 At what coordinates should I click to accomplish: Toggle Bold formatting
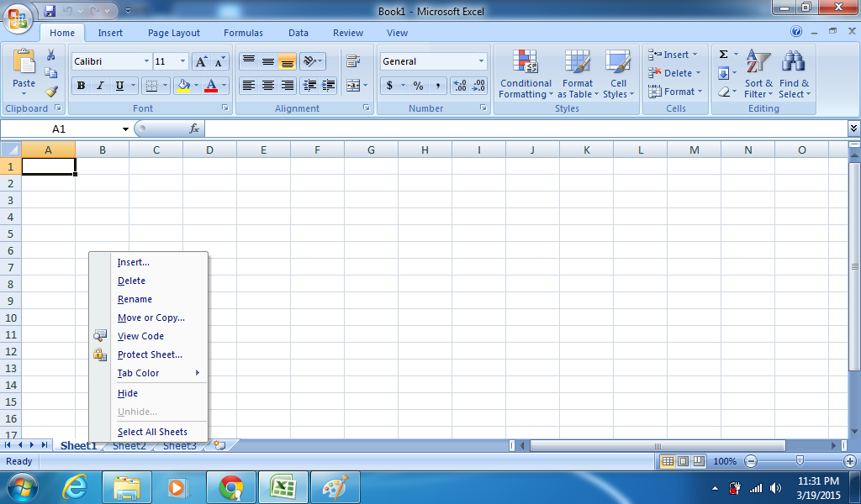tap(81, 86)
